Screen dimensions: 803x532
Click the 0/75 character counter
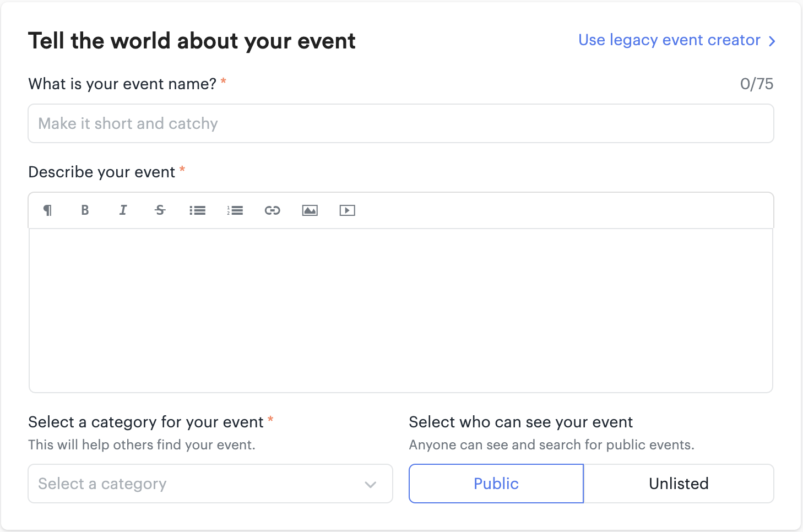tap(756, 84)
